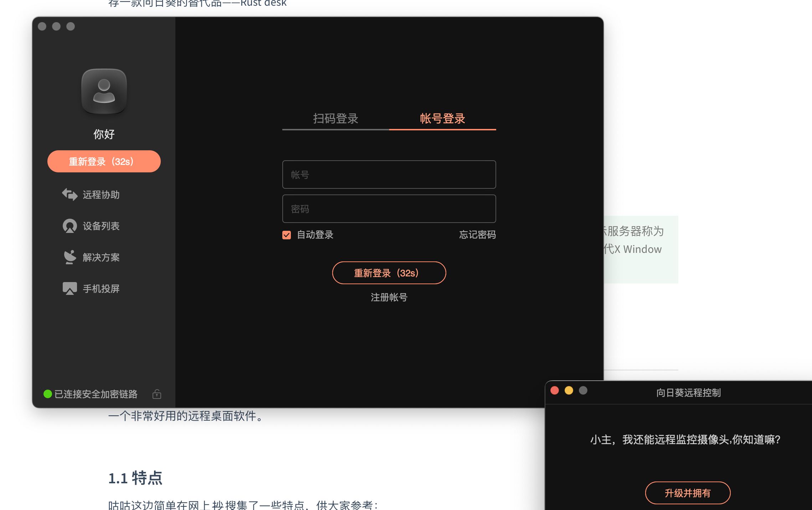Click the 帐号 account input field

coord(389,175)
